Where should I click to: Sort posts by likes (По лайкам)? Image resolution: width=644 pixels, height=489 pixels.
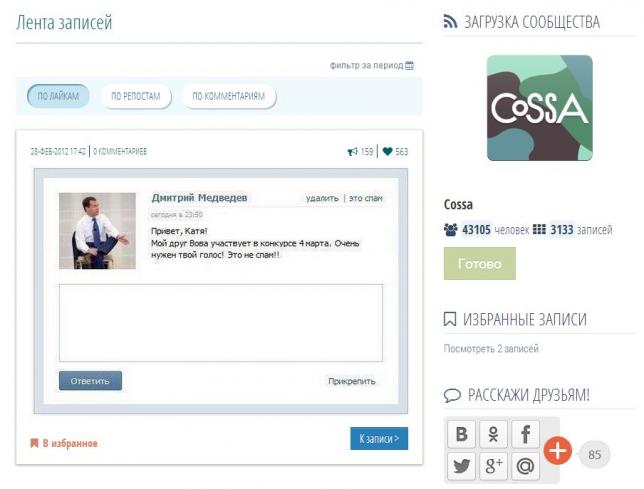click(58, 96)
